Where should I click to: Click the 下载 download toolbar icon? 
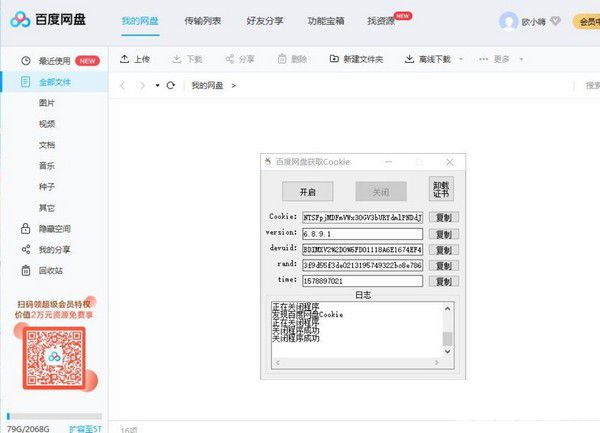[176, 59]
